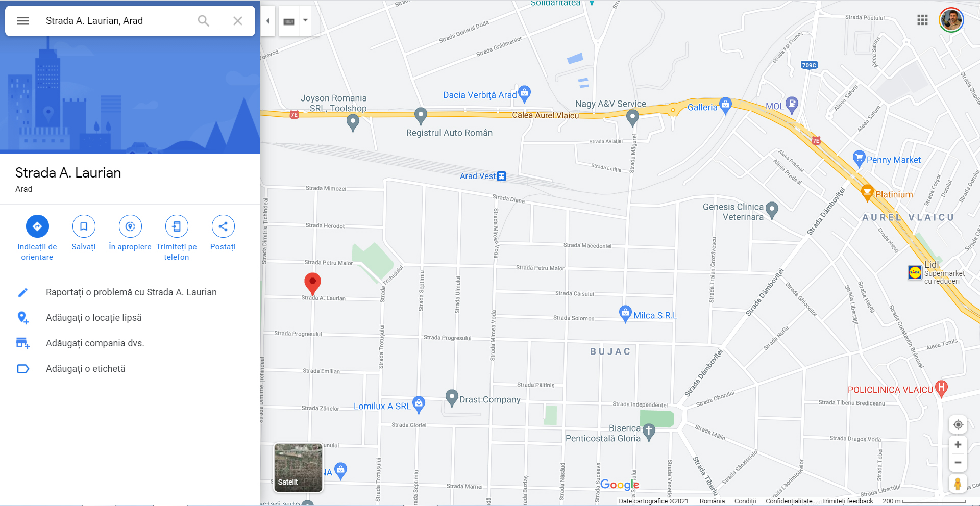980x506 pixels.
Task: Open the Google account avatar
Action: coord(951,20)
